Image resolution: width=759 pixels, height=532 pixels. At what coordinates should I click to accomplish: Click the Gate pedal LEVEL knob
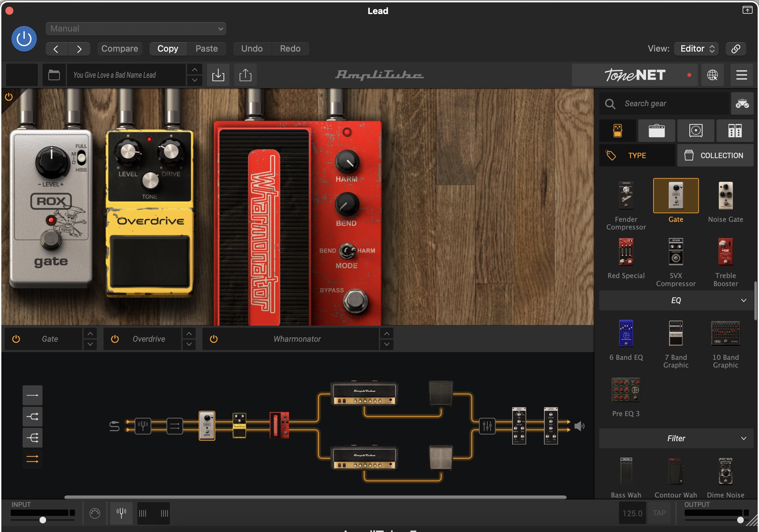tap(52, 162)
